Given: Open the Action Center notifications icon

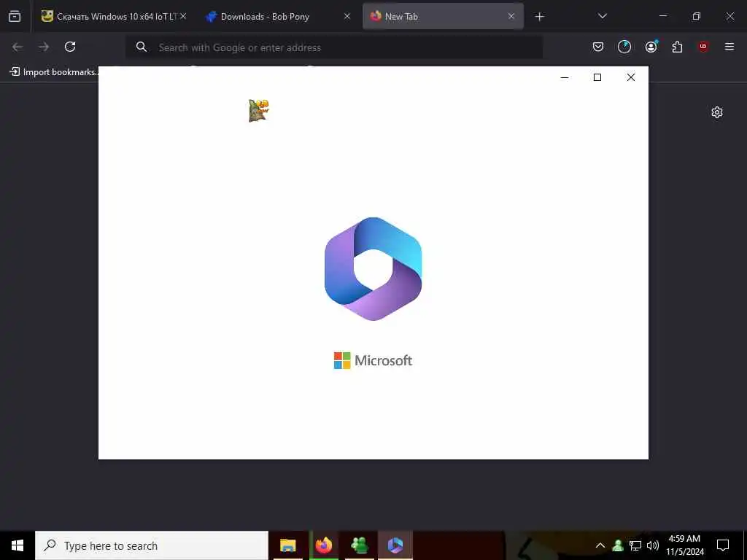Looking at the screenshot, I should coord(723,545).
